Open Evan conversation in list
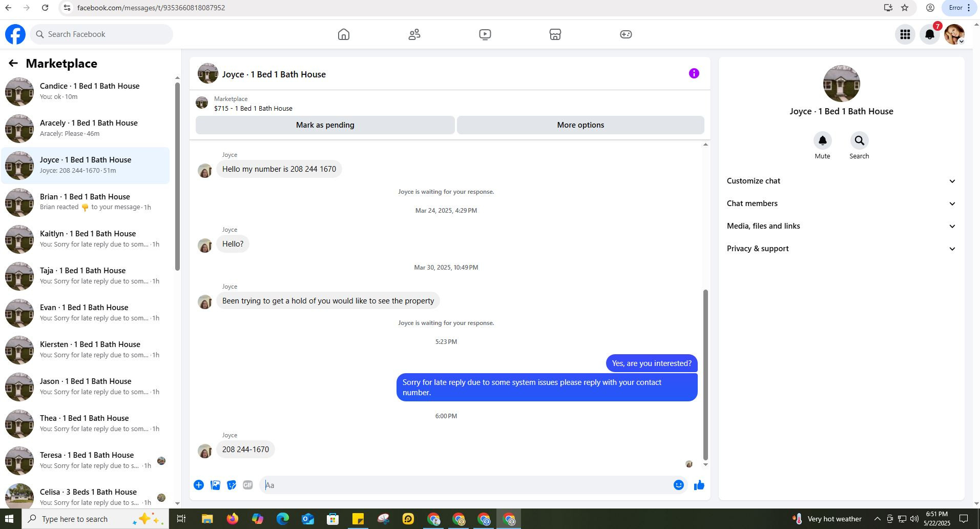 [x=86, y=313]
